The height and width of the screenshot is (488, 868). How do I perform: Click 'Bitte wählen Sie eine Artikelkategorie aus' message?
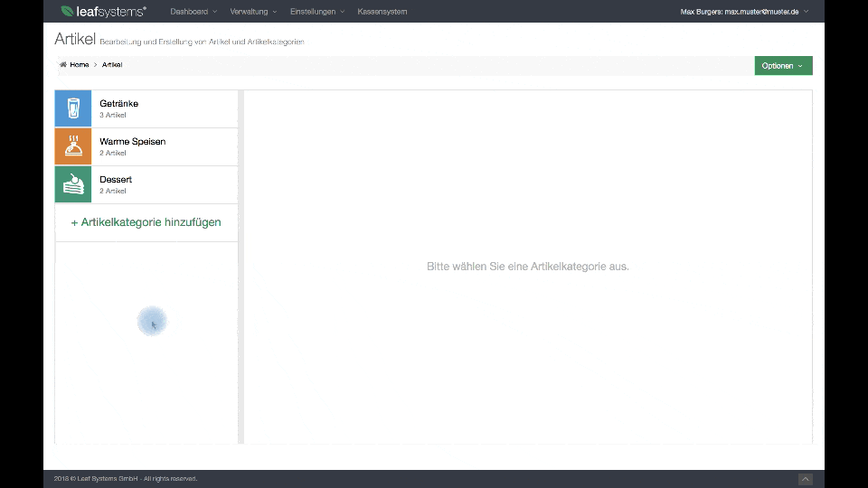pyautogui.click(x=527, y=267)
